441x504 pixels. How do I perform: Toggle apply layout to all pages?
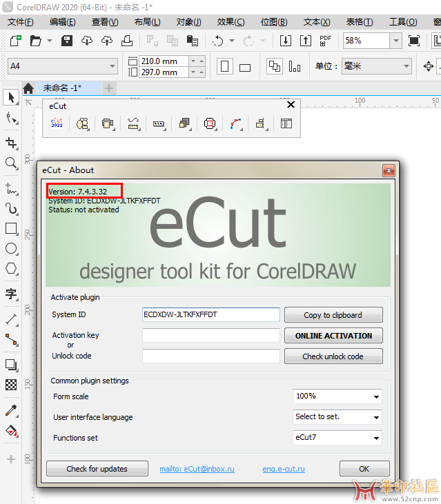(x=275, y=67)
